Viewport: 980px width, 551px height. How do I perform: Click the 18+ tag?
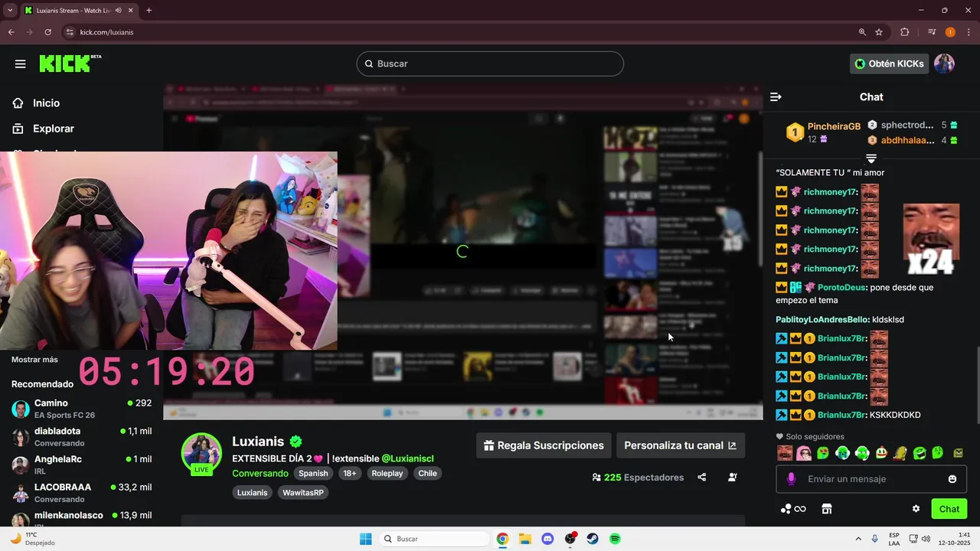350,474
